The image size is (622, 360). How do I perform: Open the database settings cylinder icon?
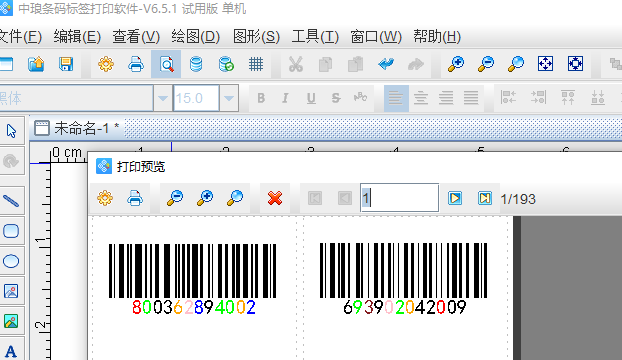[196, 64]
